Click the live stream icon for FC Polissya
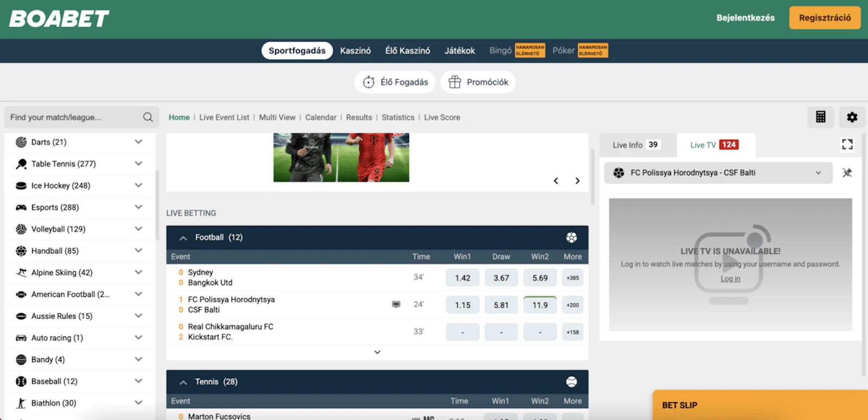Image resolution: width=868 pixels, height=420 pixels. pos(396,305)
